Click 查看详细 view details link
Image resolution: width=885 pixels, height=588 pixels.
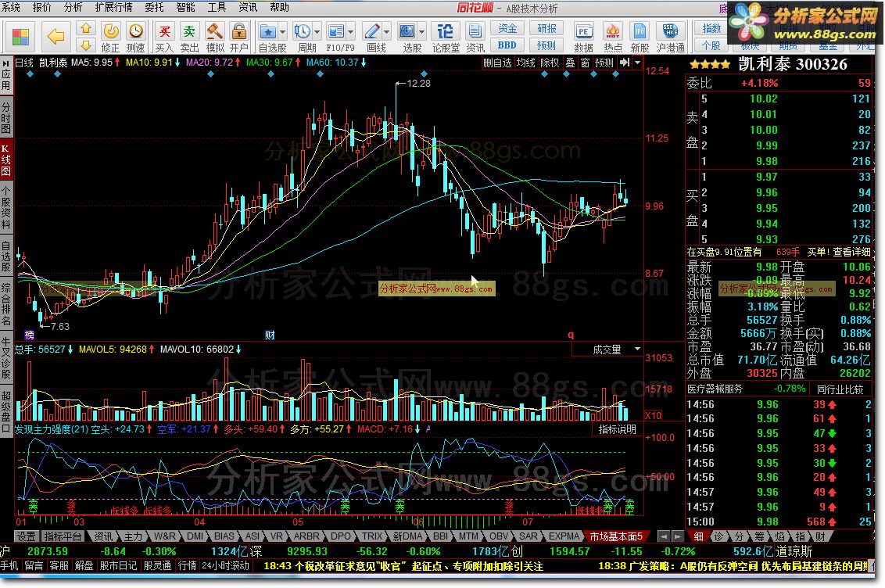point(851,252)
